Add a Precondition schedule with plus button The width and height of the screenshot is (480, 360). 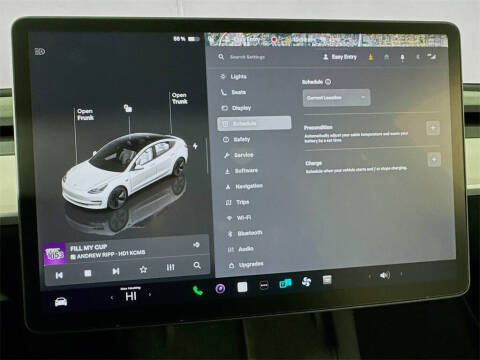click(433, 128)
